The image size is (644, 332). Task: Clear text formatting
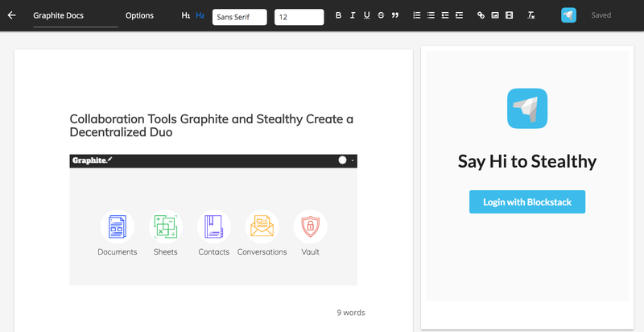[x=530, y=15]
